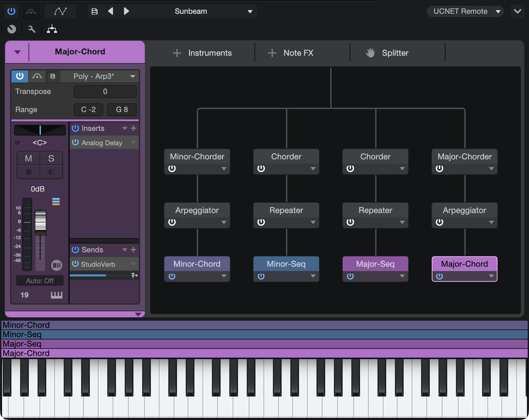Viewport: 529px width, 420px height.
Task: Click the send pre/post fader icon
Action: (134, 275)
